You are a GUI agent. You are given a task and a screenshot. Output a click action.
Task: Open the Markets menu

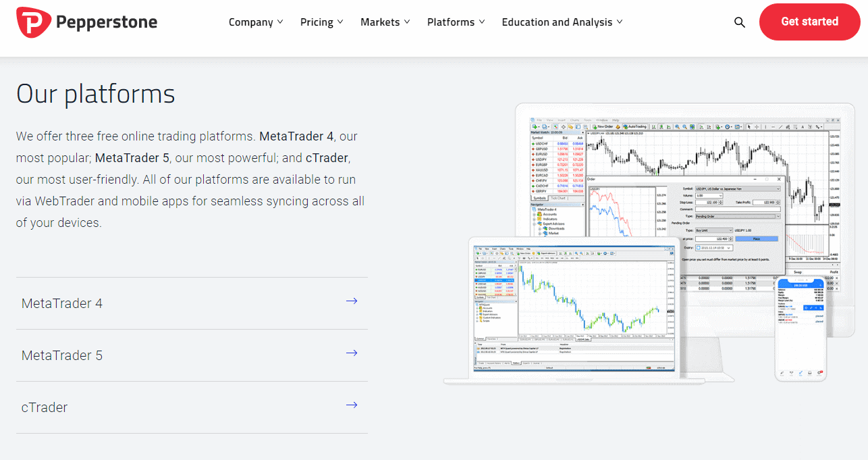tap(380, 22)
